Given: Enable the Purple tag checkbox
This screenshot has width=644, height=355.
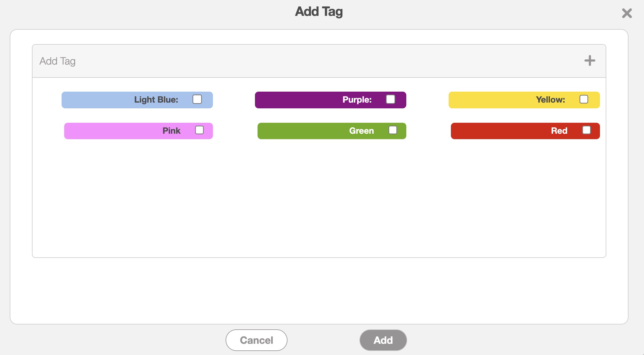Looking at the screenshot, I should pyautogui.click(x=390, y=99).
